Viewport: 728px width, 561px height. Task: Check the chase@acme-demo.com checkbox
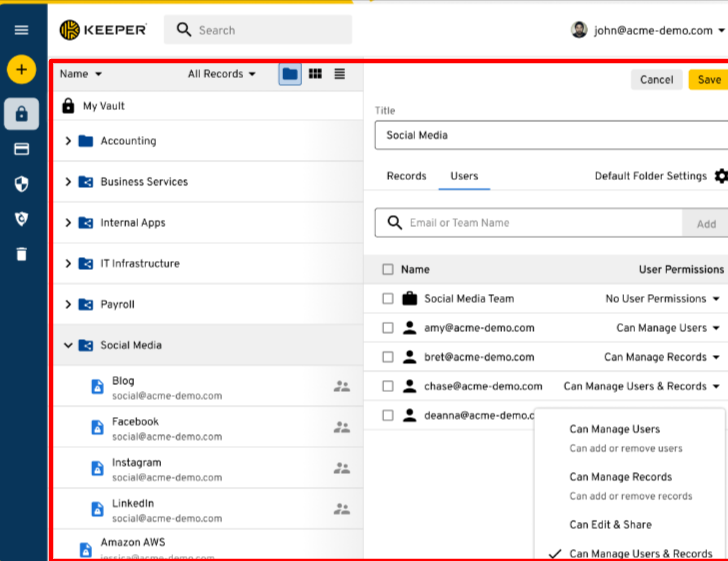click(x=388, y=386)
